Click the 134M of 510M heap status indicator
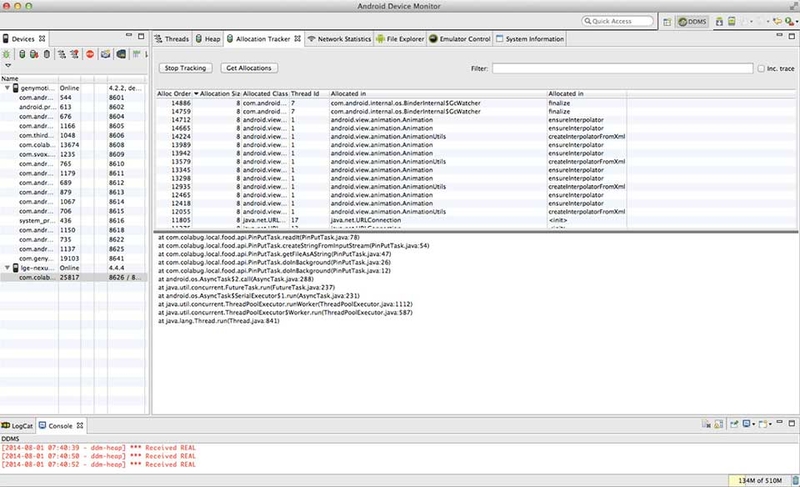The width and height of the screenshot is (800, 487). point(759,480)
